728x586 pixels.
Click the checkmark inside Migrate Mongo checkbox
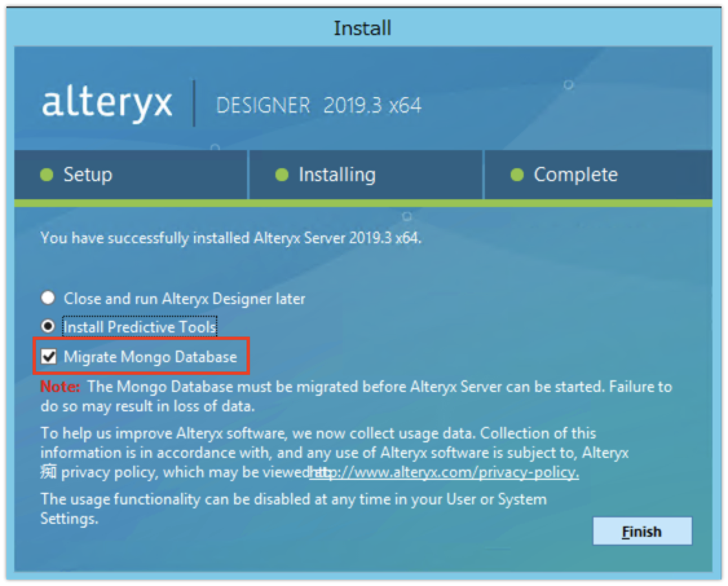click(x=47, y=356)
